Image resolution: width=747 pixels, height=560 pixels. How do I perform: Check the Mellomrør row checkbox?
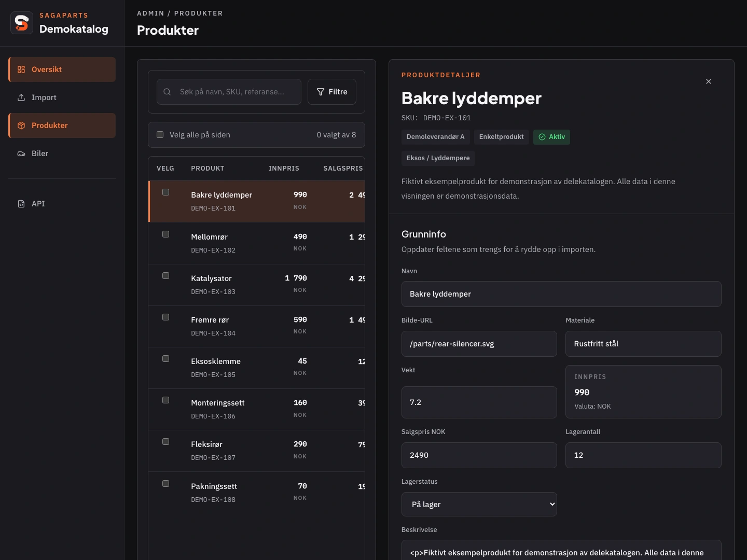click(166, 234)
